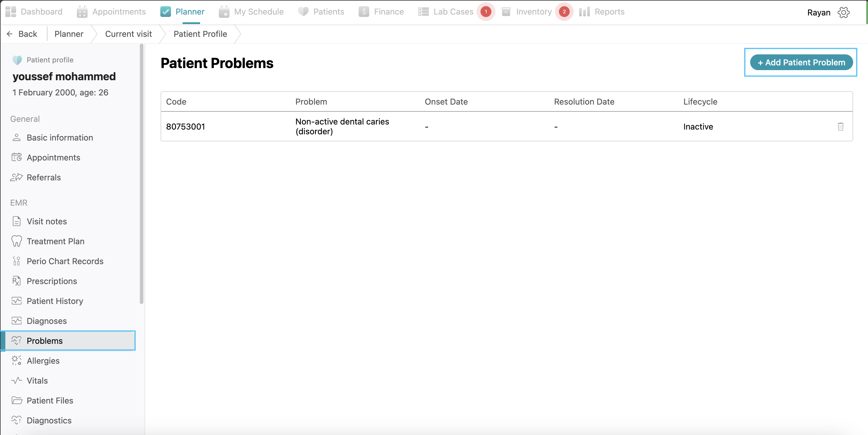Screen dimensions: 868x435
Task: Navigate to Current visit breadcrumb
Action: click(x=128, y=34)
